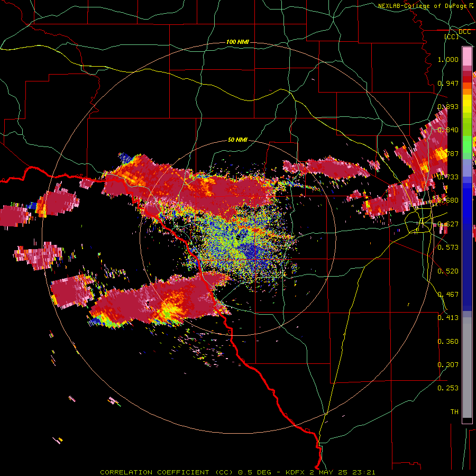Click the 100 NMI range ring label
476x476 pixels.
tap(237, 42)
